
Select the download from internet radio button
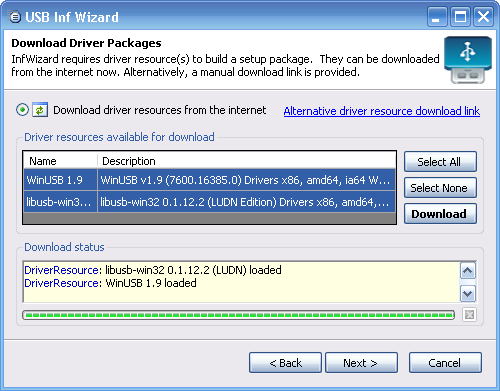[22, 110]
